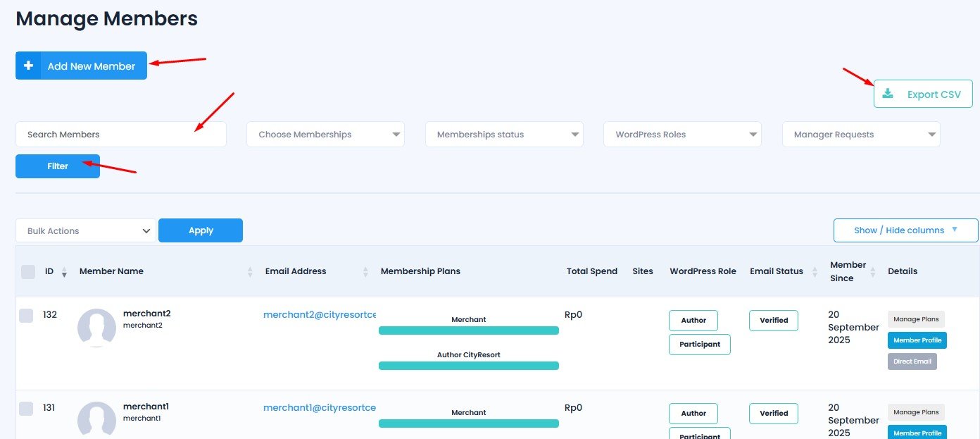980x439 pixels.
Task: Open the WordPress Roles dropdown
Action: (x=682, y=135)
